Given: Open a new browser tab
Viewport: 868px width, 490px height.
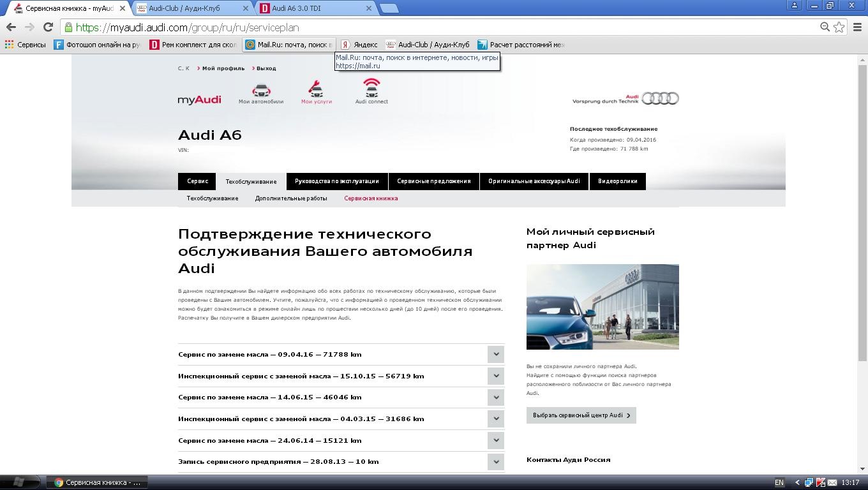Looking at the screenshot, I should pos(389,8).
